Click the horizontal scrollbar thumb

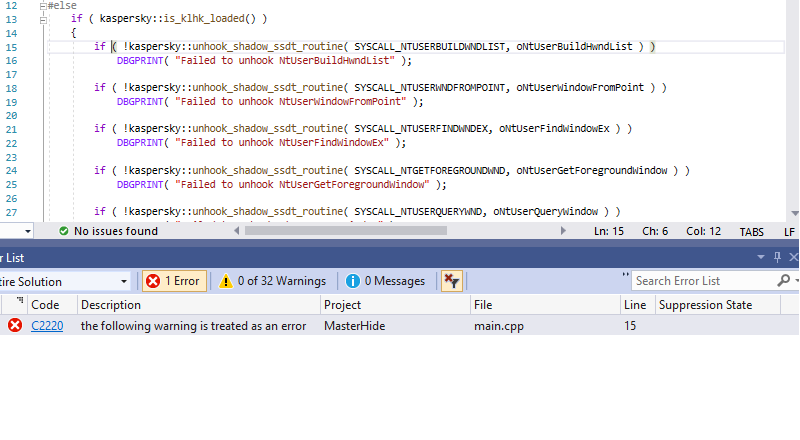point(346,231)
